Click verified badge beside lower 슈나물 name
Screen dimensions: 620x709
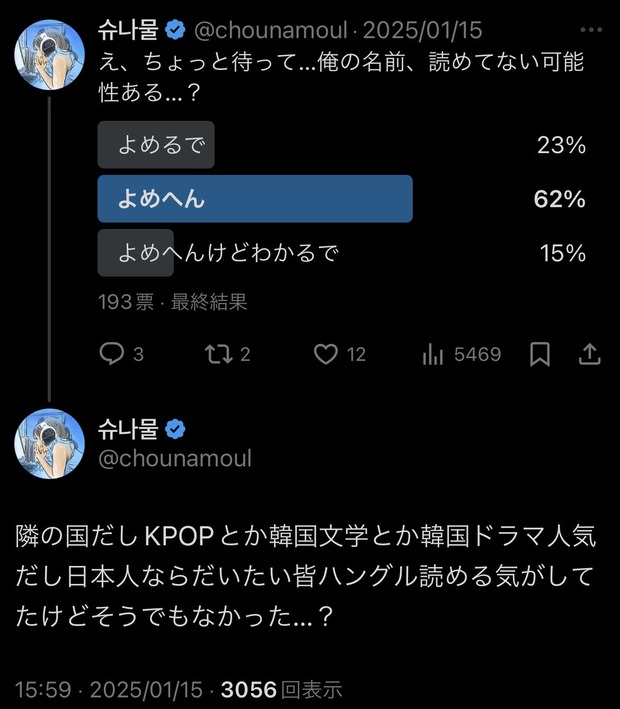pos(174,430)
